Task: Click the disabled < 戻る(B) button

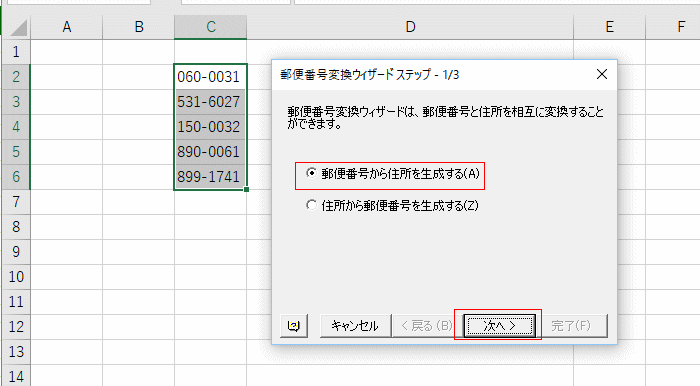Action: coord(427,326)
